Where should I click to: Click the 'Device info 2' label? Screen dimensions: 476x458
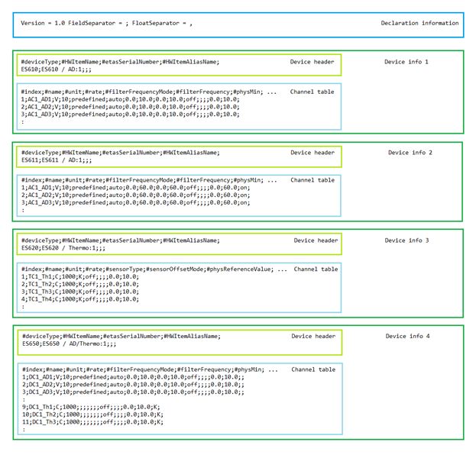[410, 153]
